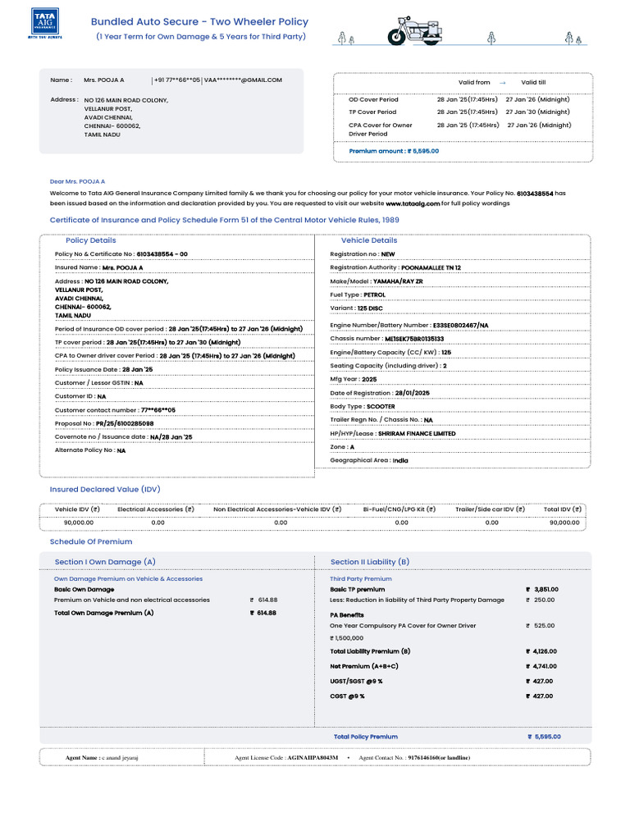Image resolution: width=630 pixels, height=840 pixels.
Task: Click the 'Section II Liability (B)' heading
Action: [370, 563]
